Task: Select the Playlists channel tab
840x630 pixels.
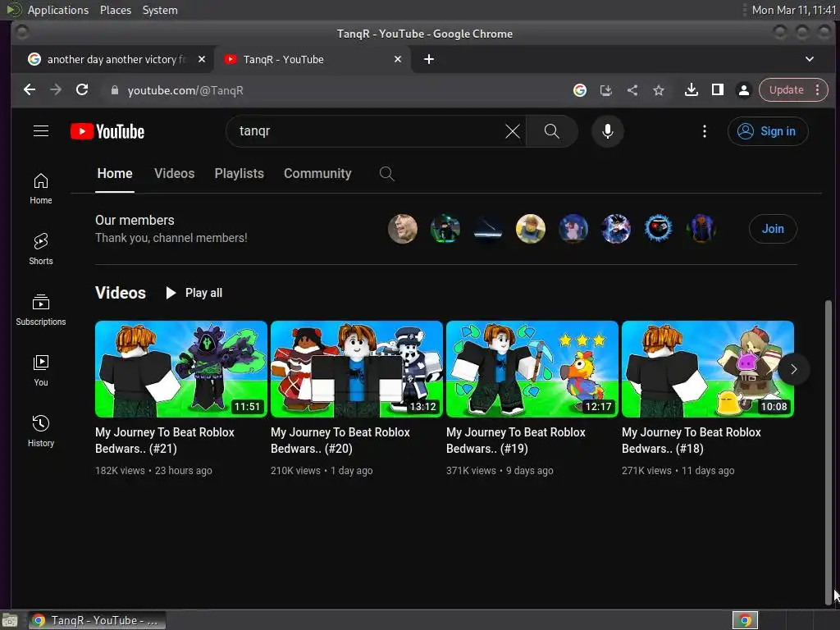Action: (x=239, y=174)
